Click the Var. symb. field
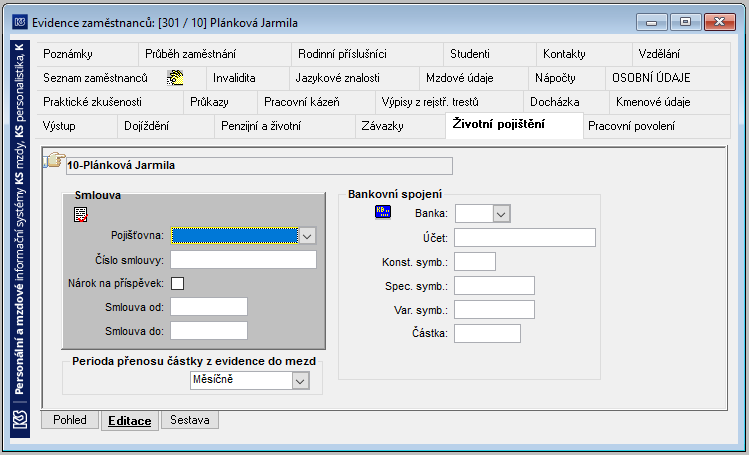This screenshot has height=455, width=749. coord(494,309)
